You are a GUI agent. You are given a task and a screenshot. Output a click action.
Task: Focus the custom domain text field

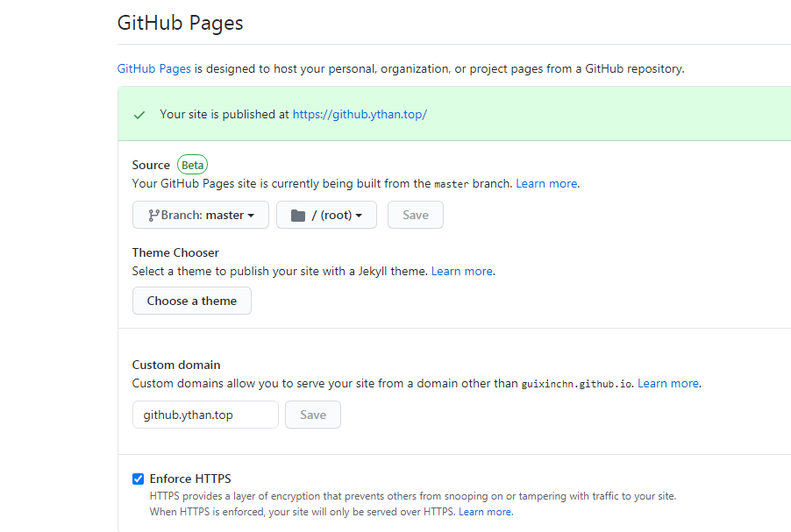(x=205, y=415)
